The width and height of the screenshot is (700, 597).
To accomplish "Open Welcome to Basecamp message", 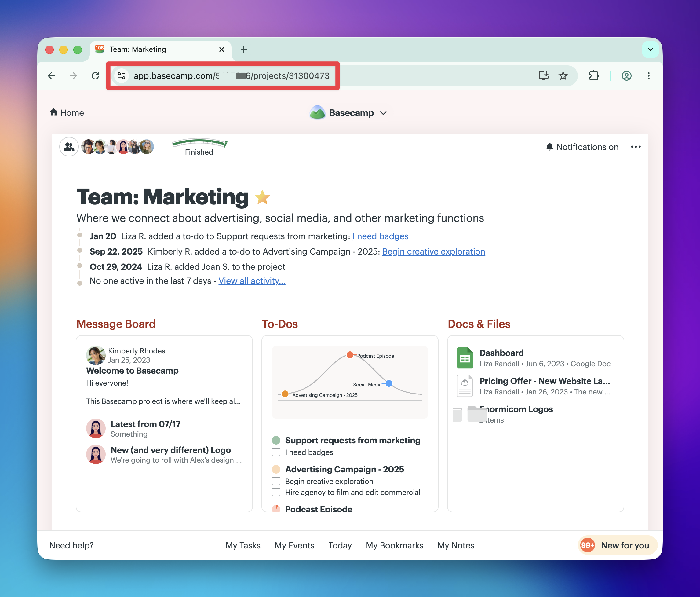I will [132, 371].
